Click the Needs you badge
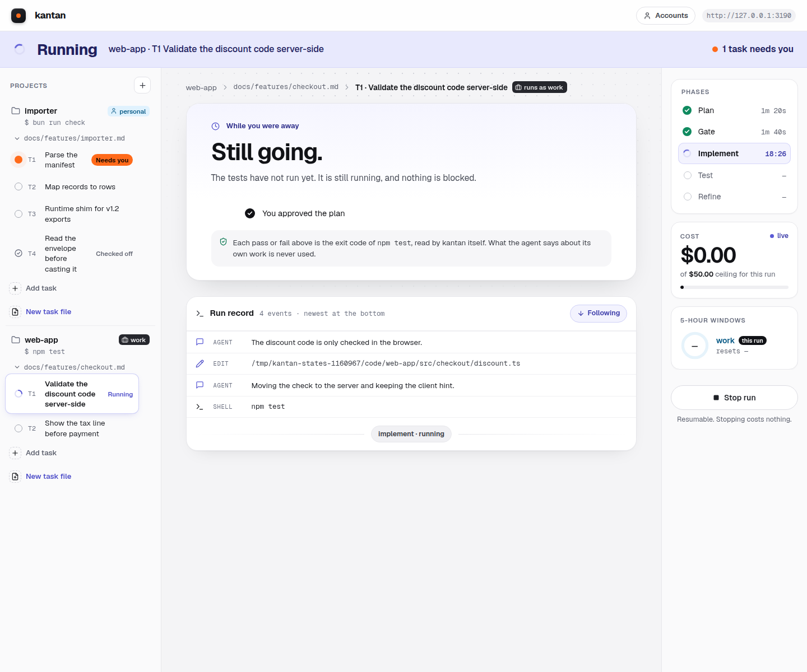This screenshot has width=807, height=672. [x=112, y=160]
